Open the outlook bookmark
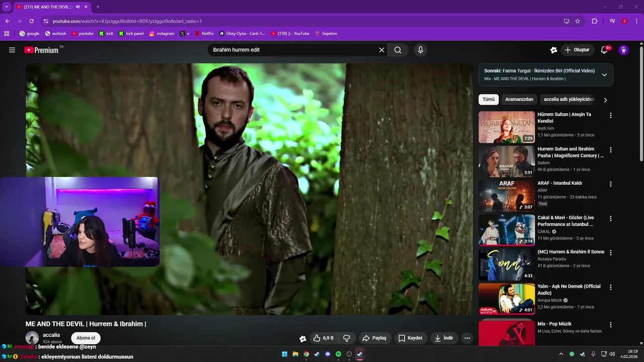 55,33
